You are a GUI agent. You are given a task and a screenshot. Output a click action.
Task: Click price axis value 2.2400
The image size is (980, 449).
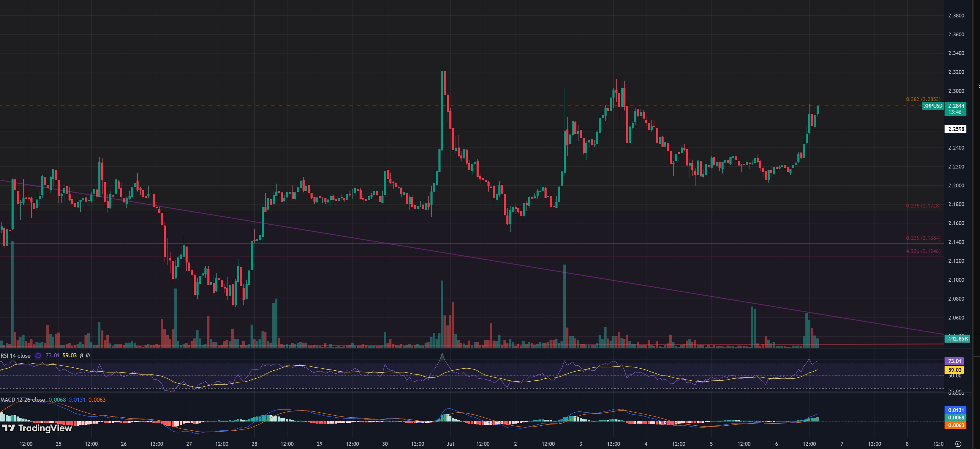[956, 147]
